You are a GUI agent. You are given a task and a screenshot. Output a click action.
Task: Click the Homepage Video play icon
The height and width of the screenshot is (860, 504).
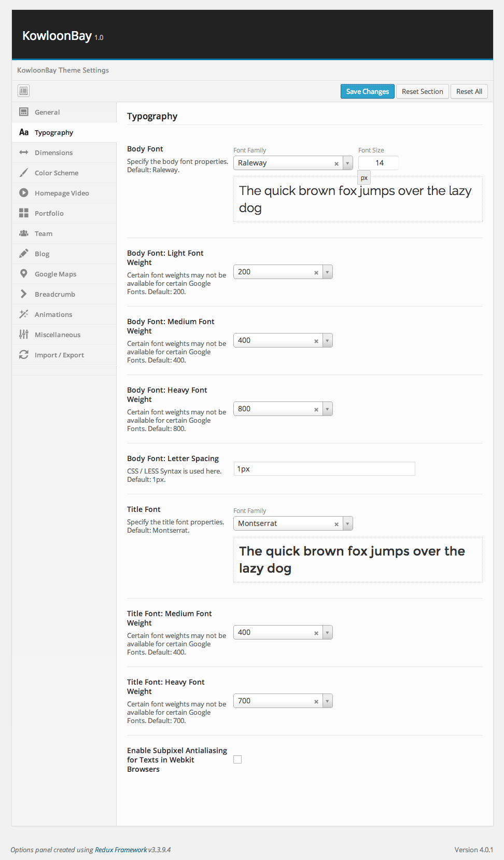coord(23,193)
